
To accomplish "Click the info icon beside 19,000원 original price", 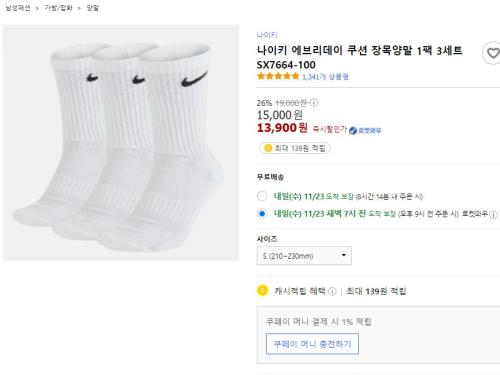I will 314,103.
